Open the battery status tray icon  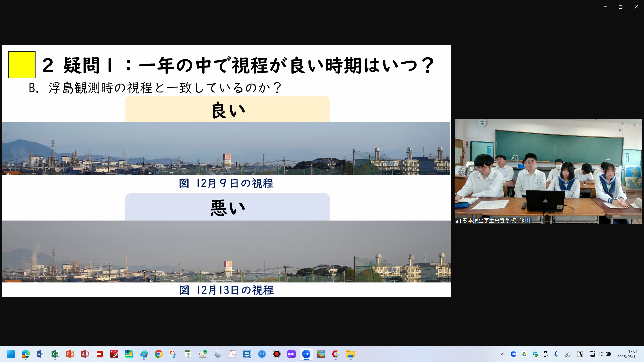tap(609, 354)
